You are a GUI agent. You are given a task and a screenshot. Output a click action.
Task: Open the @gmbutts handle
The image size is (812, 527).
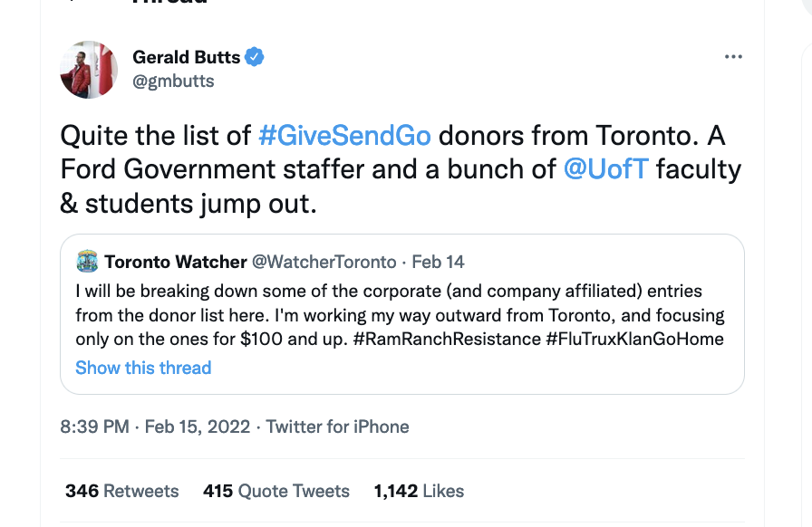point(173,81)
